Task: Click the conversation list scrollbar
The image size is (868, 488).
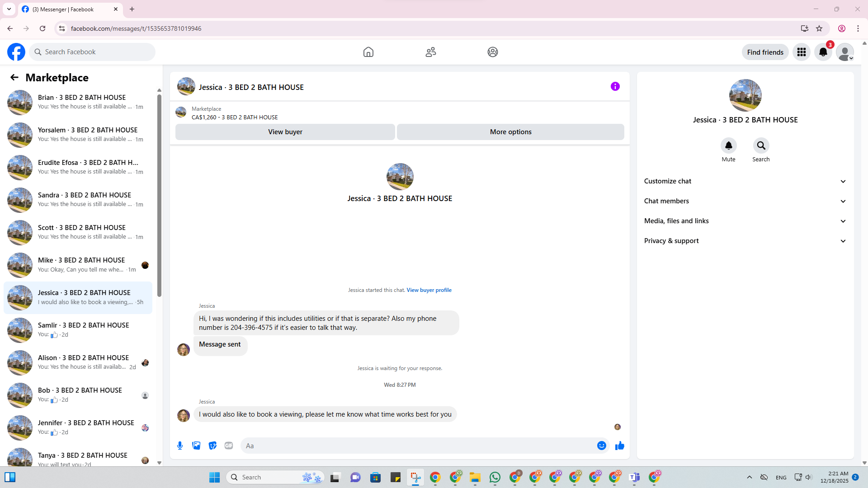Action: (159, 194)
